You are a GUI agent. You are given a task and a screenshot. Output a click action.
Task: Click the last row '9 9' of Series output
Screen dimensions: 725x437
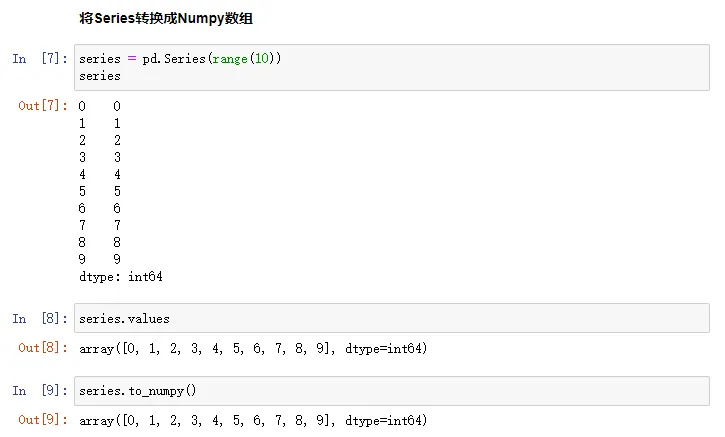pyautogui.click(x=99, y=259)
